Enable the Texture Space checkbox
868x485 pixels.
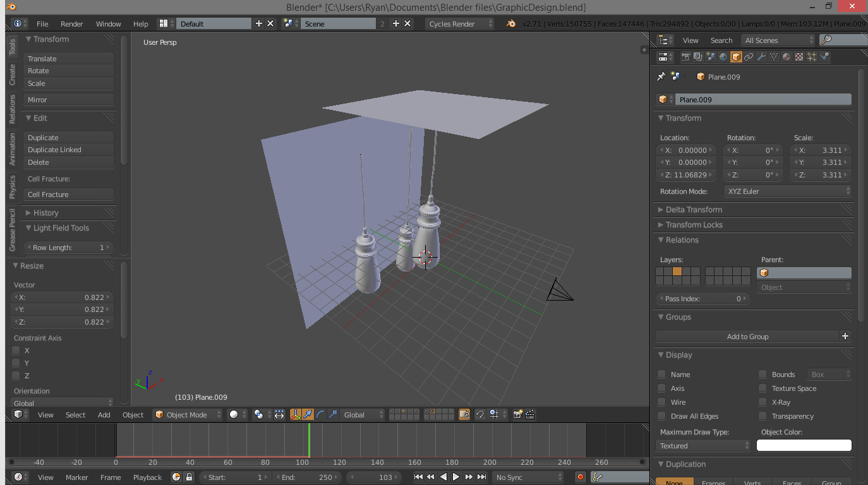tap(763, 388)
